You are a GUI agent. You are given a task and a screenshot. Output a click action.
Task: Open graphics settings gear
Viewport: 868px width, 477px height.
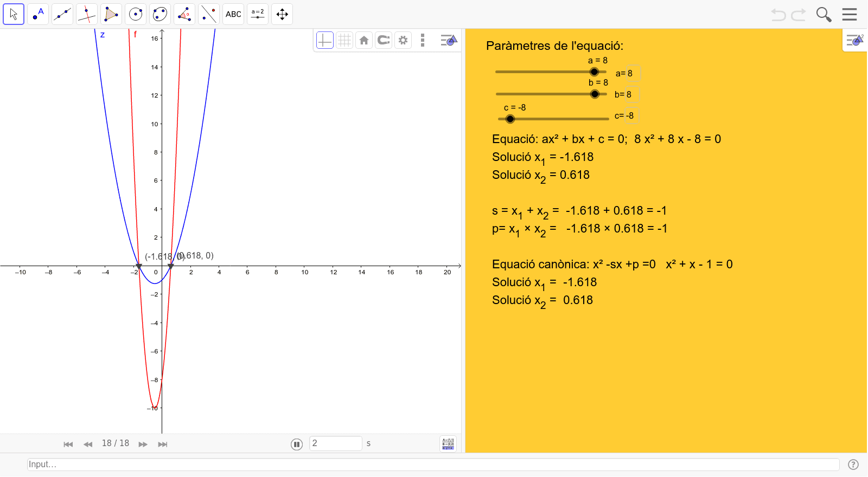pos(403,40)
